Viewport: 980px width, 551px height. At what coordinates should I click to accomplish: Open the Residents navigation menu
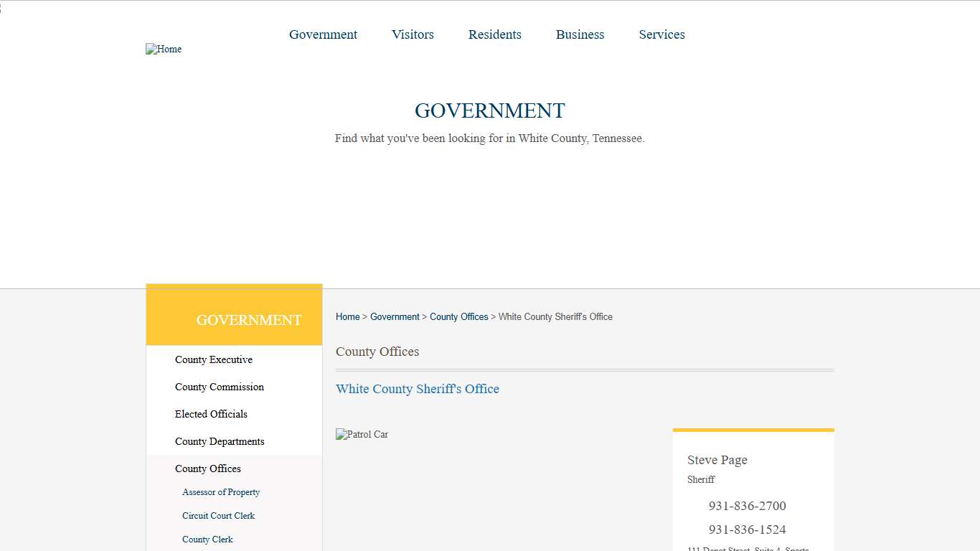click(494, 34)
